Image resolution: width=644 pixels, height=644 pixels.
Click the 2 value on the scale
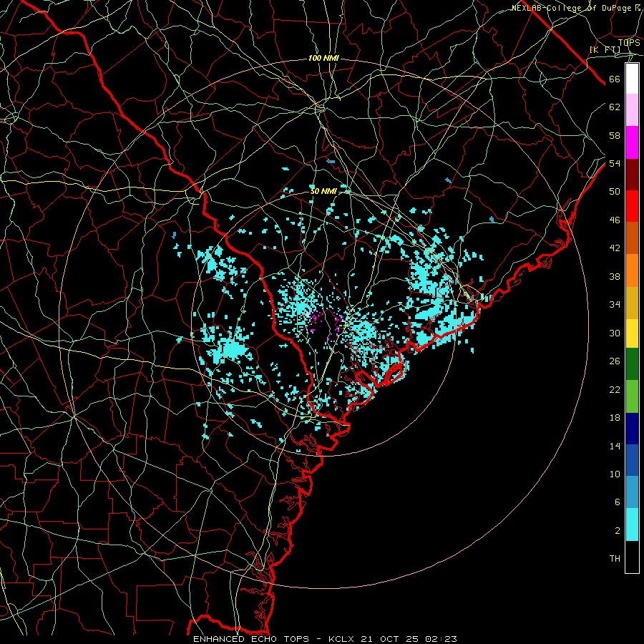pos(617,530)
